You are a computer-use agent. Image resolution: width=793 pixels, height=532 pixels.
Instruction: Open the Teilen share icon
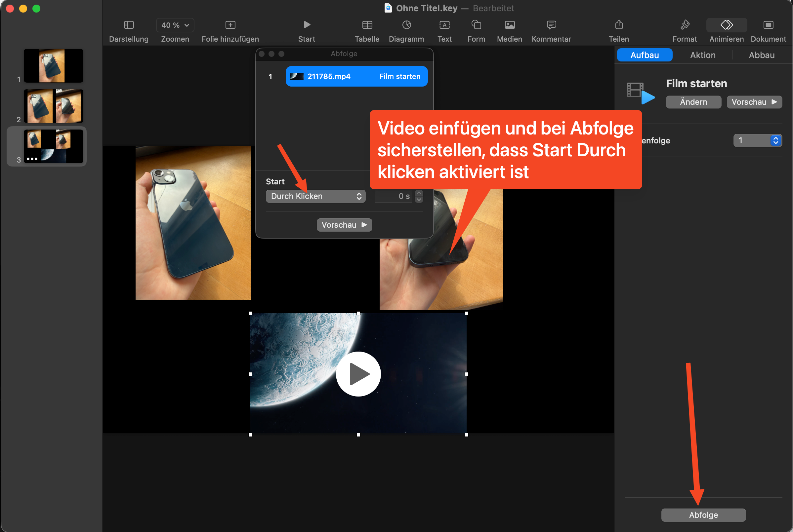[619, 25]
